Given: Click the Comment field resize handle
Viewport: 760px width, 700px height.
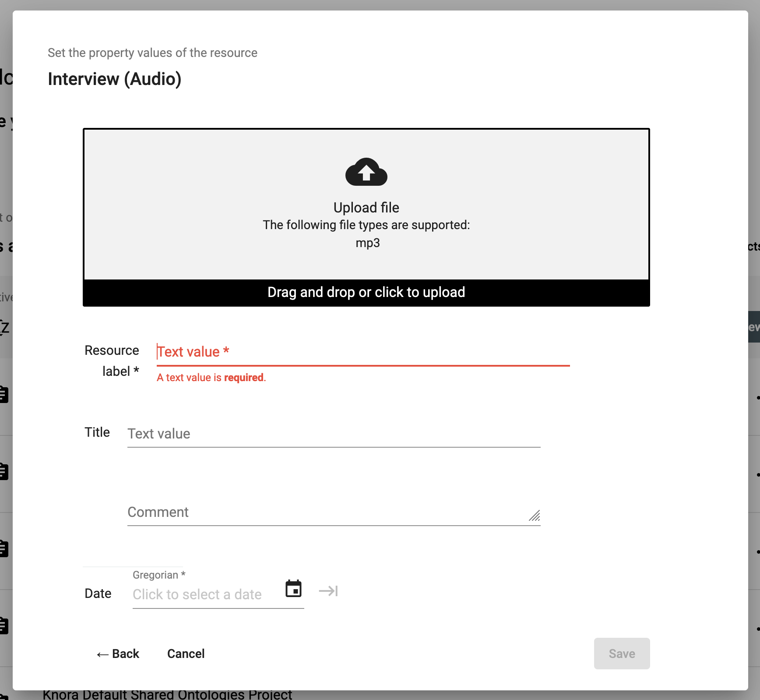Looking at the screenshot, I should pyautogui.click(x=535, y=516).
